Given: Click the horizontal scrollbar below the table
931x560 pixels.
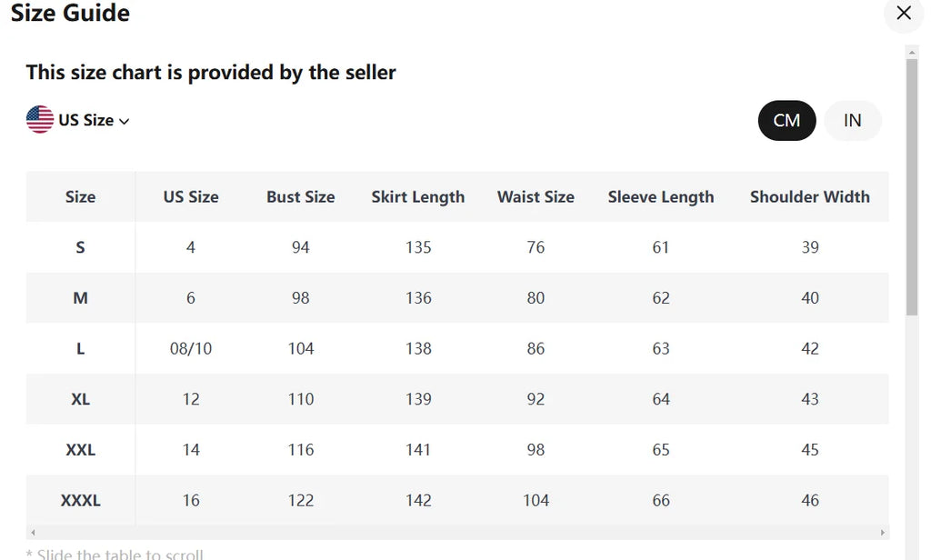Looking at the screenshot, I should point(455,535).
